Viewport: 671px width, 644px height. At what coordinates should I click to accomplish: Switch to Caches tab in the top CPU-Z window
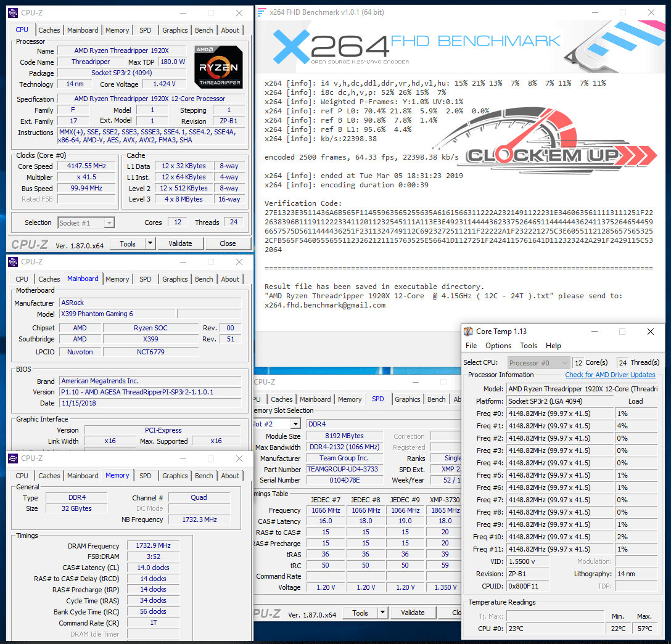pyautogui.click(x=49, y=30)
